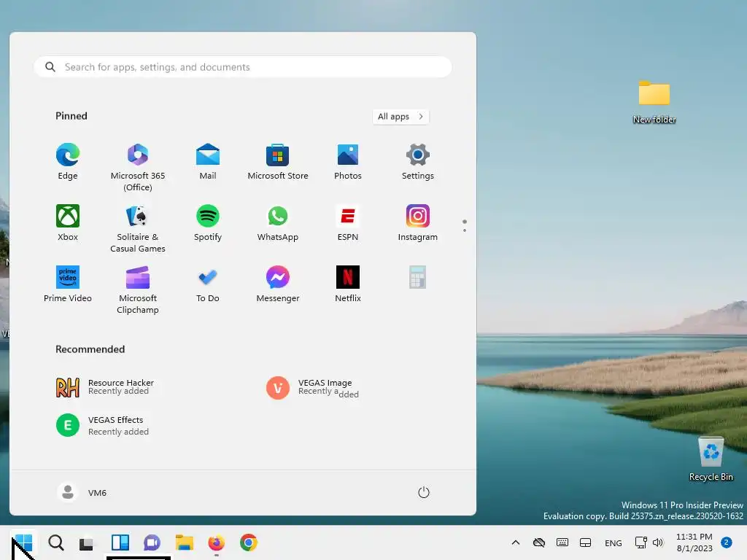Open Messenger from pinned apps
The width and height of the screenshot is (747, 560).
(278, 284)
